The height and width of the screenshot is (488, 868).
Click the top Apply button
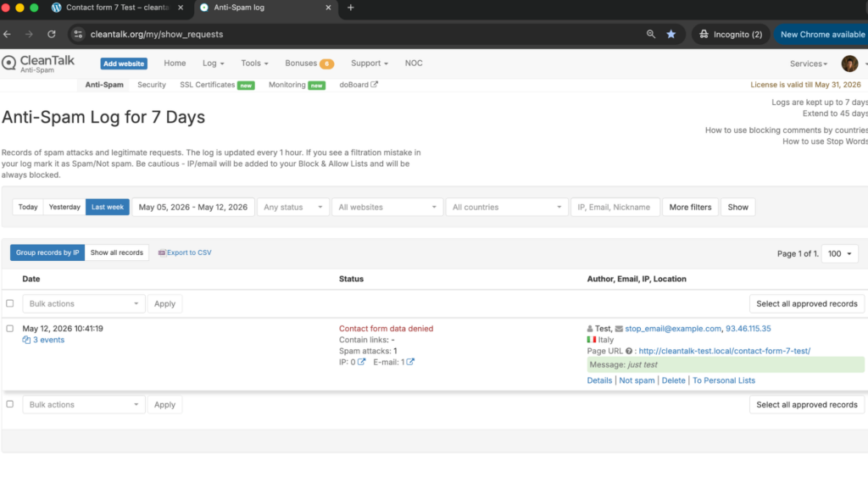(164, 304)
